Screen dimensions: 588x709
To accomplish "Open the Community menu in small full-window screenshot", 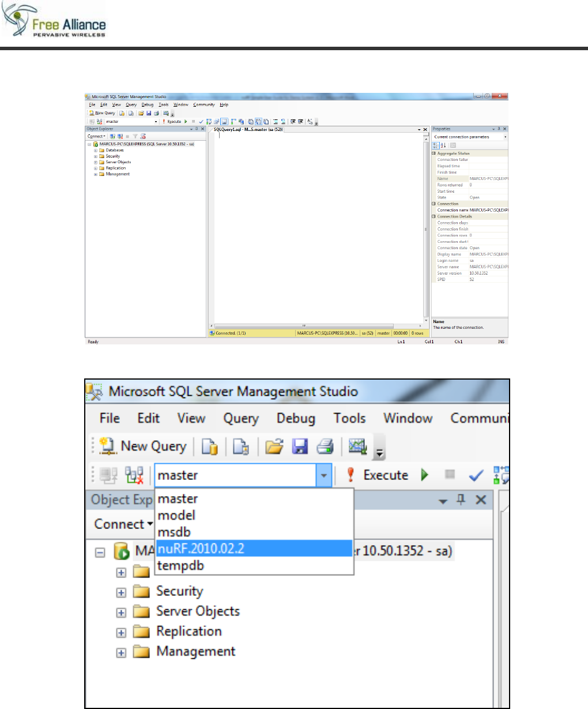I will click(204, 105).
